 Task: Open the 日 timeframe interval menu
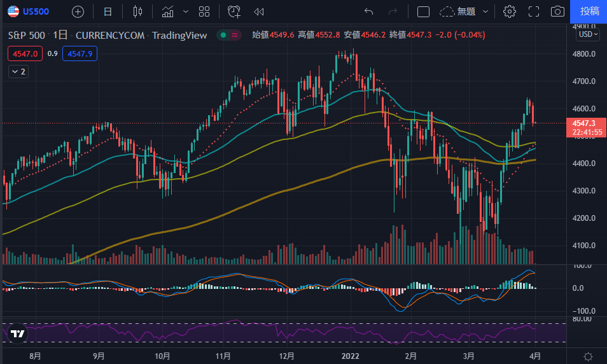coord(108,11)
